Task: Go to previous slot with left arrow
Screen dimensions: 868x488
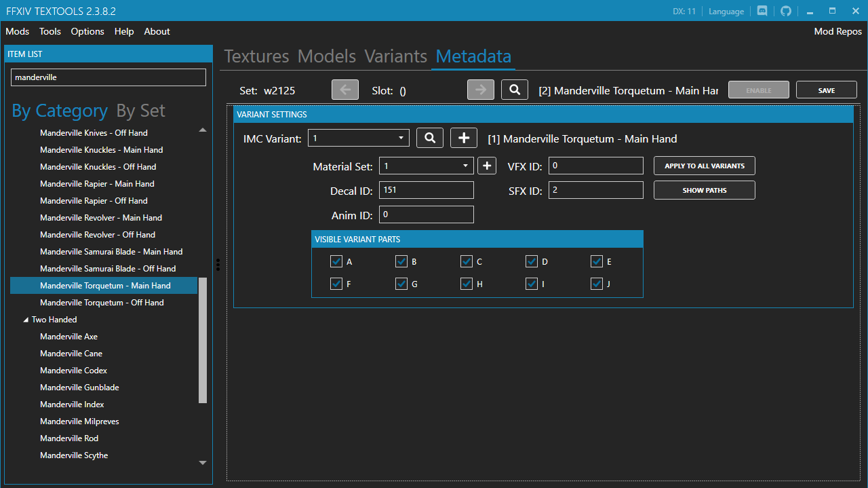Action: coord(345,90)
